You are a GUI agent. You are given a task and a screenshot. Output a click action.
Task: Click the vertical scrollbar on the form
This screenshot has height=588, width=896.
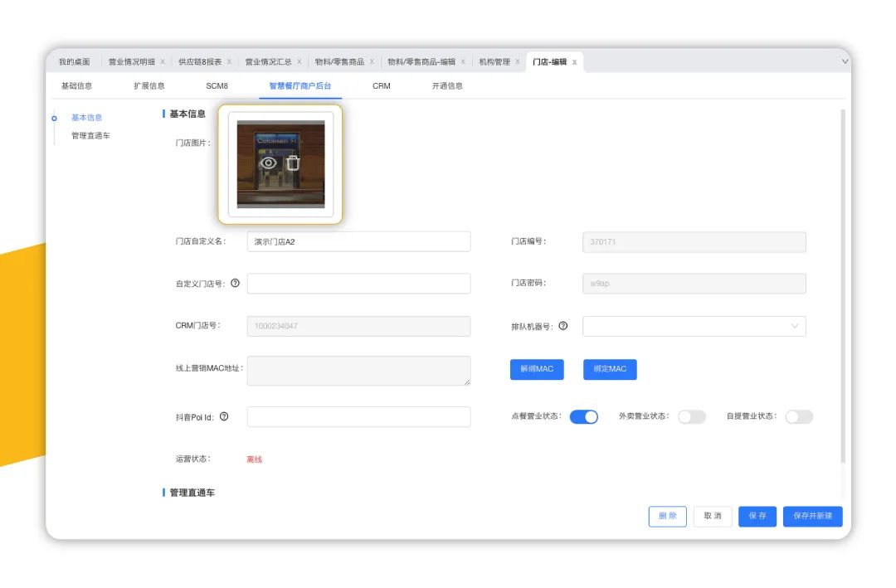[x=843, y=286]
